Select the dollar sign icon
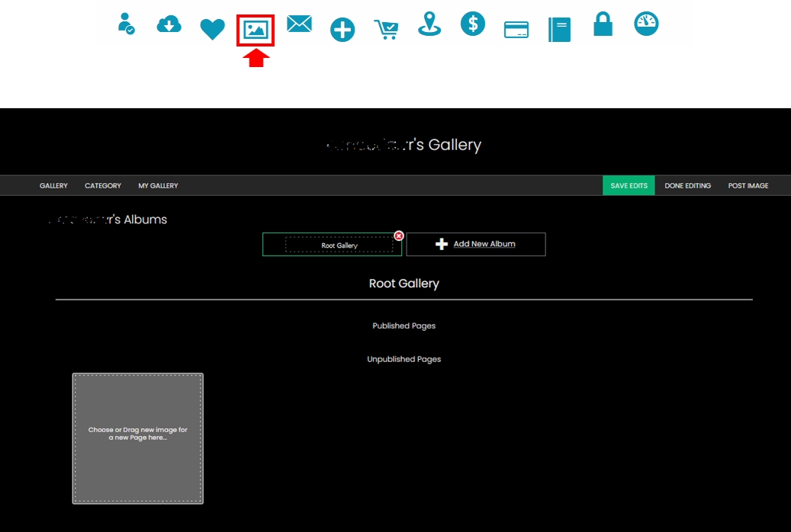Viewport: 791px width, 532px height. (473, 24)
